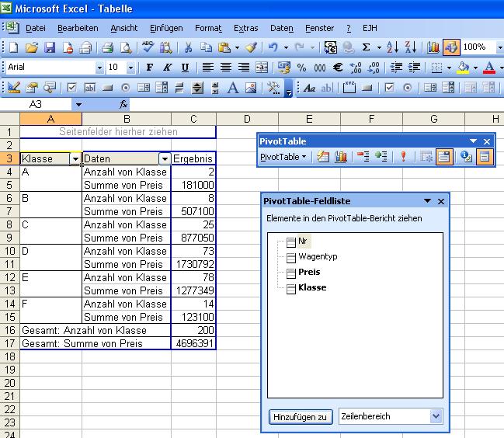Click the AutoSum sigma icon
The width and height of the screenshot is (504, 438).
coord(367,47)
